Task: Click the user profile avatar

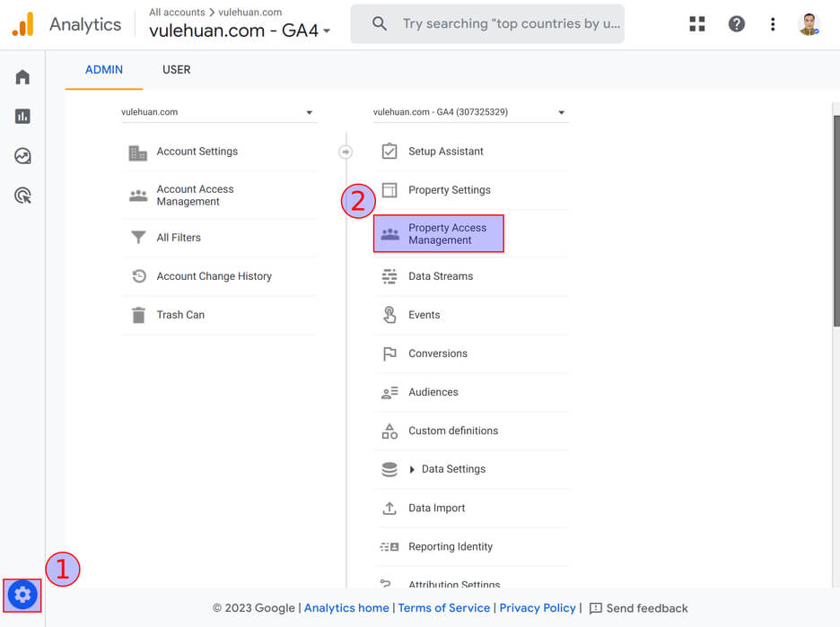Action: point(809,24)
